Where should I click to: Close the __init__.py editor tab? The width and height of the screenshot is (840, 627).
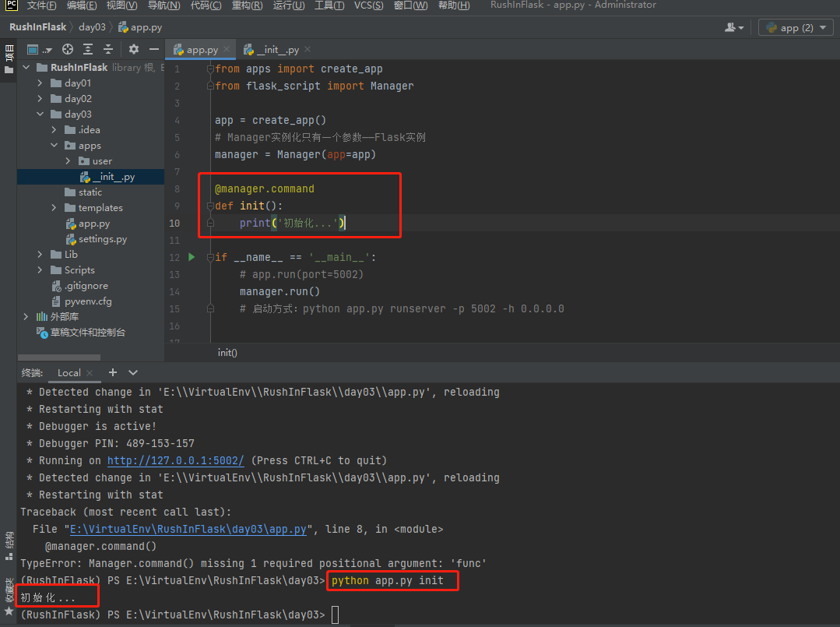[308, 49]
